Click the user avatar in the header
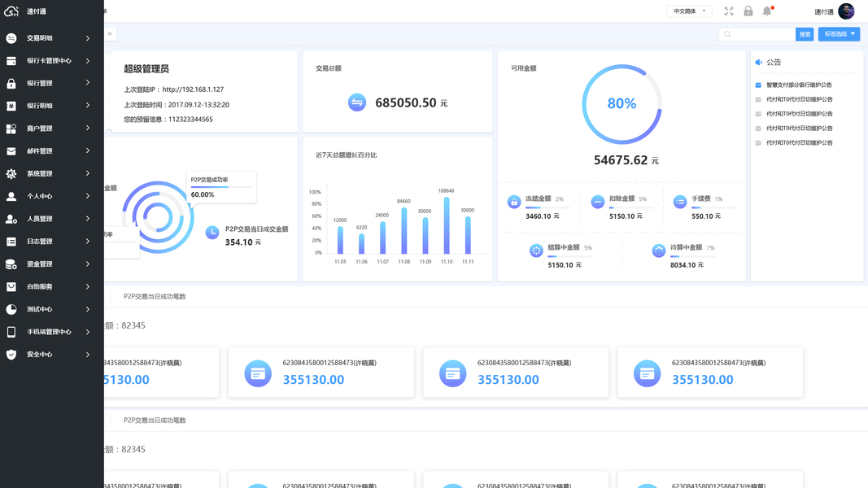Viewport: 868px width, 488px height. tap(846, 11)
